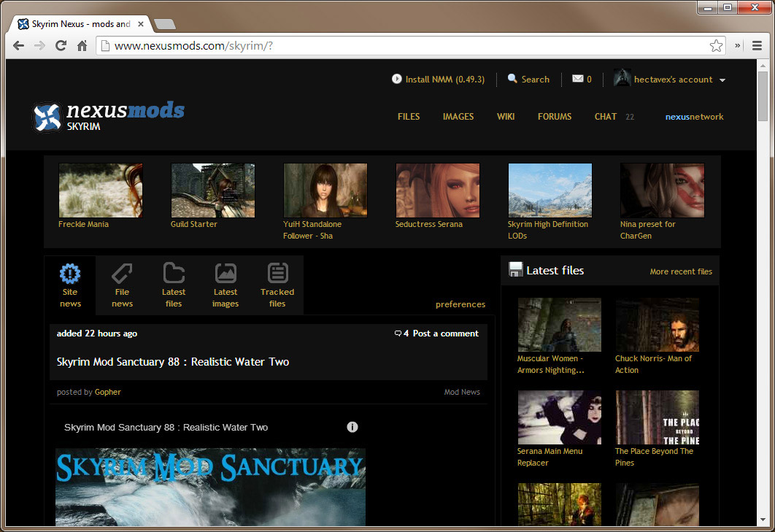Open the CHAT section
This screenshot has height=532, width=775.
tap(605, 116)
